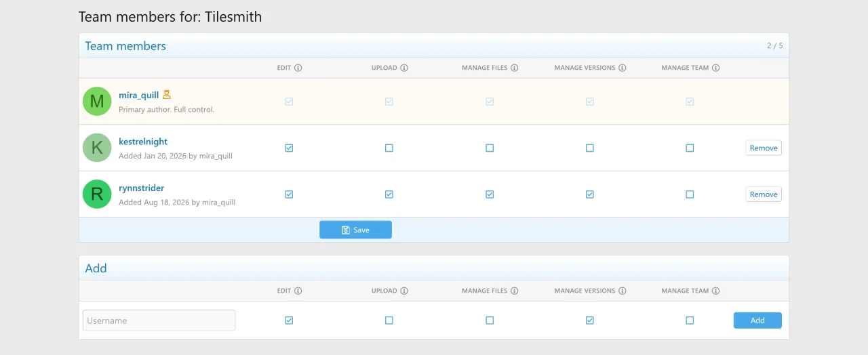Viewport: 868px width, 355px height.
Task: Click mira_quill's disabled Edit checkbox
Action: (x=289, y=102)
